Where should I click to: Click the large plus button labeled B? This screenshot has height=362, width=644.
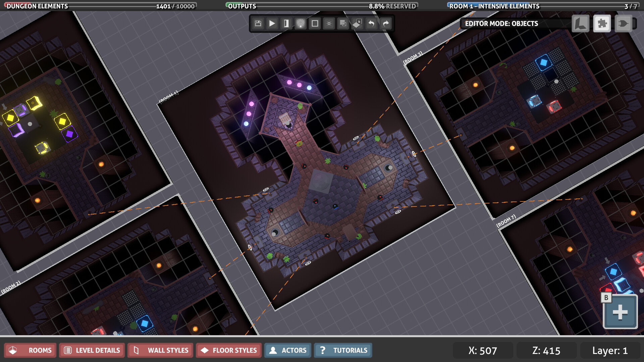(x=620, y=312)
